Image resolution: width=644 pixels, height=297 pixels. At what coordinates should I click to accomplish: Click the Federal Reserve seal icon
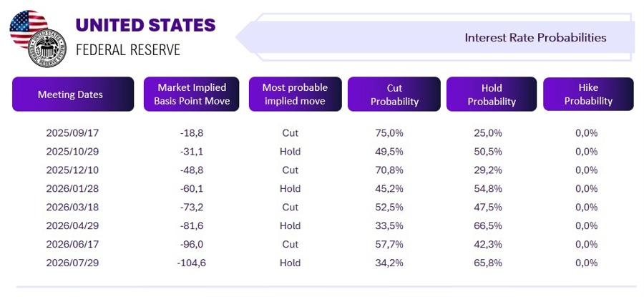point(47,48)
